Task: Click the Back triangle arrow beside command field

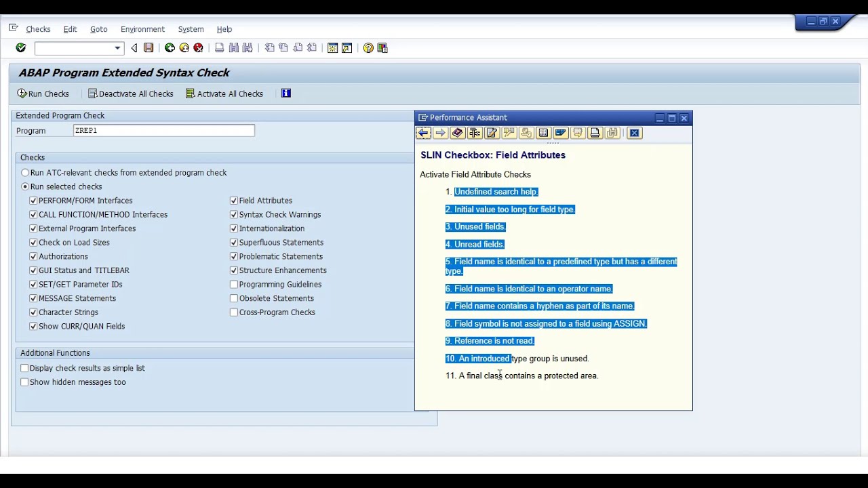Action: pyautogui.click(x=134, y=48)
